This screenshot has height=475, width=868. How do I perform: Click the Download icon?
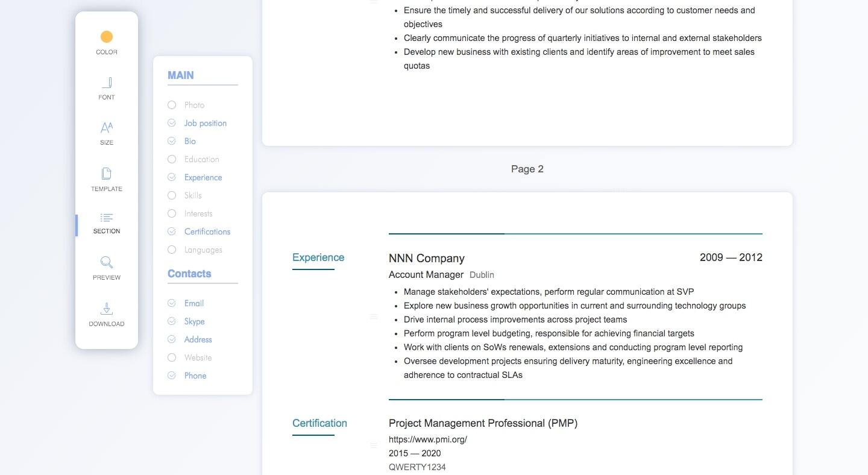107,309
